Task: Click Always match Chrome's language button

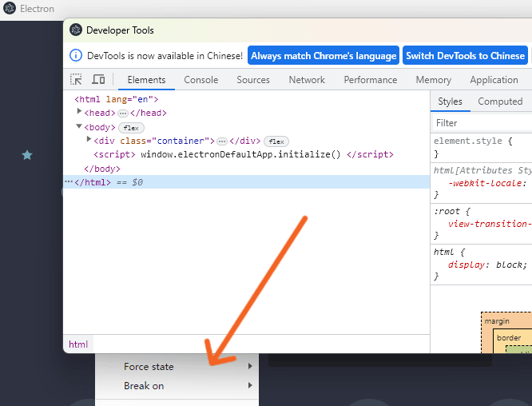Action: (324, 55)
